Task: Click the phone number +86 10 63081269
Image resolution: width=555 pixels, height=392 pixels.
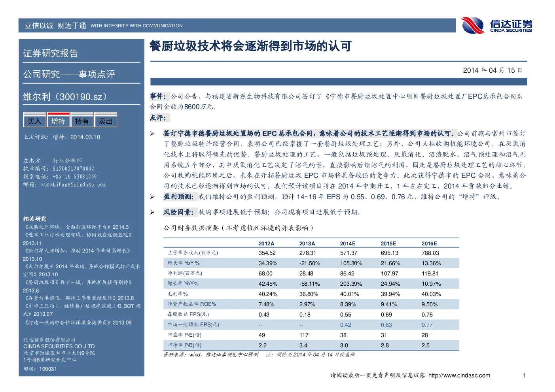Action: [75, 177]
